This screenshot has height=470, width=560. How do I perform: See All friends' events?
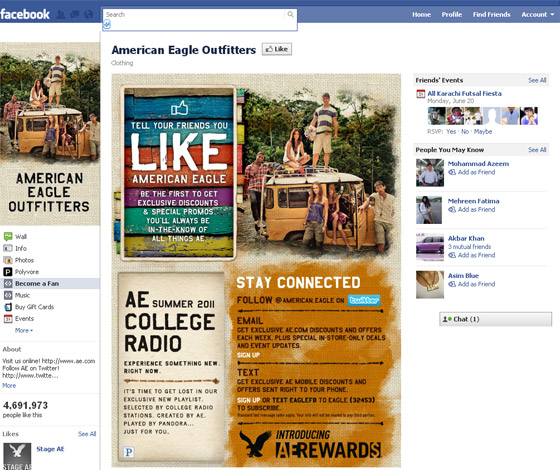[537, 80]
